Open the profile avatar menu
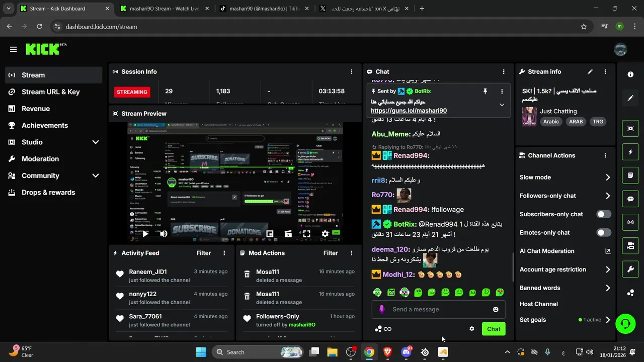Image resolution: width=644 pixels, height=362 pixels. coord(620,49)
